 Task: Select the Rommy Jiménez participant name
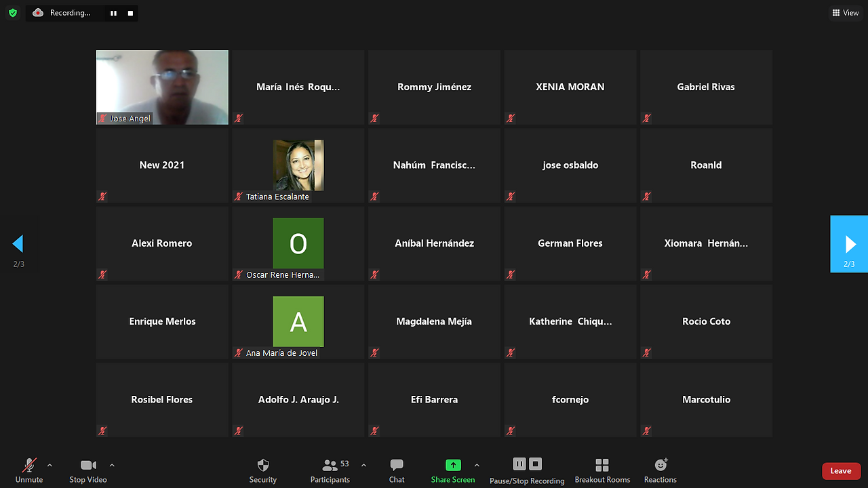pyautogui.click(x=434, y=87)
